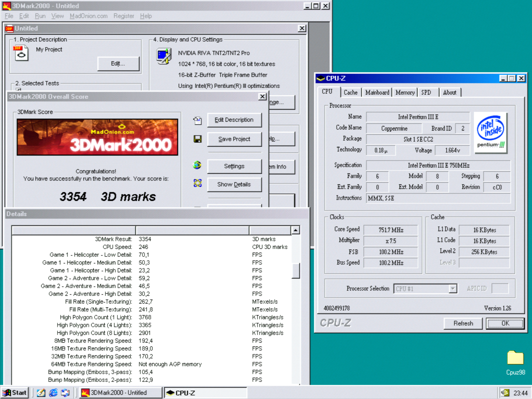Open the Run menu
532x399 pixels.
tap(40, 16)
